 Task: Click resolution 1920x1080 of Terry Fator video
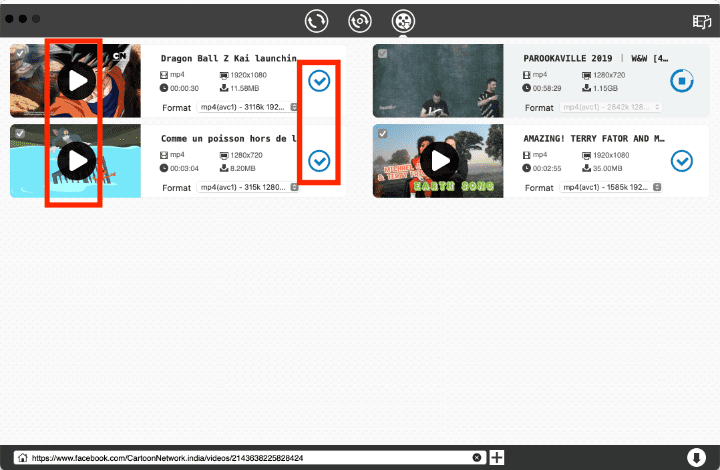[611, 155]
